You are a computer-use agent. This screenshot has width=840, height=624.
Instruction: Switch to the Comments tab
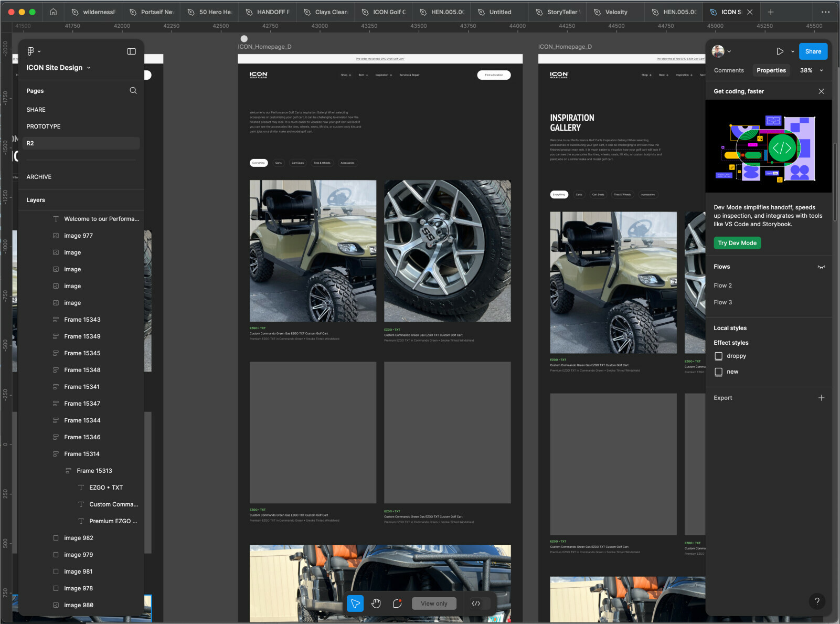(x=729, y=70)
